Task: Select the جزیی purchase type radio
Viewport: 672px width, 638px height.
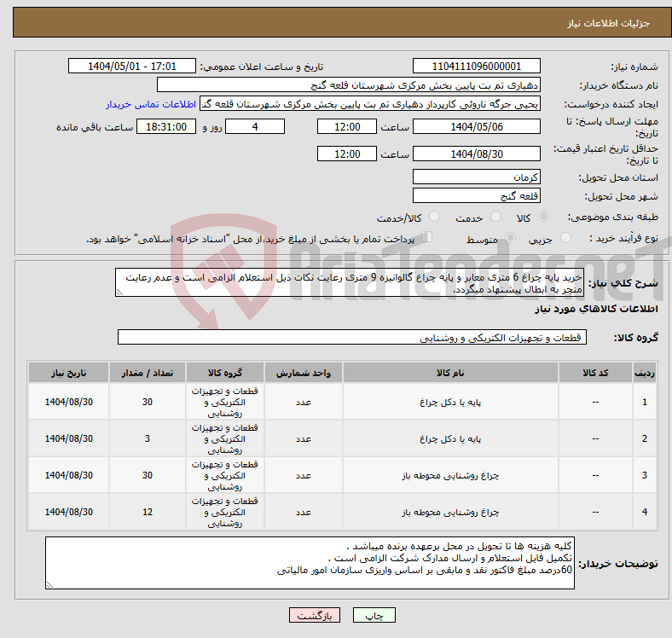Action: [x=566, y=237]
